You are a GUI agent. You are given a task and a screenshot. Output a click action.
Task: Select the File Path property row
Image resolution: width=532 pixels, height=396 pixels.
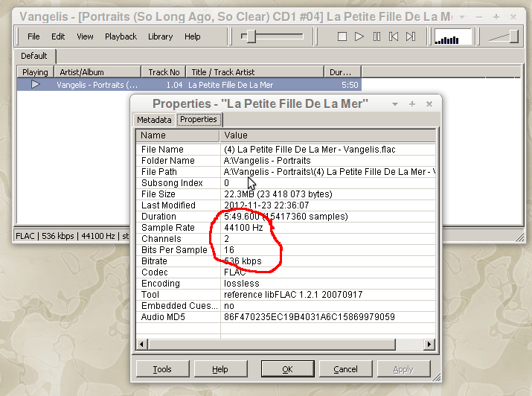coord(286,172)
